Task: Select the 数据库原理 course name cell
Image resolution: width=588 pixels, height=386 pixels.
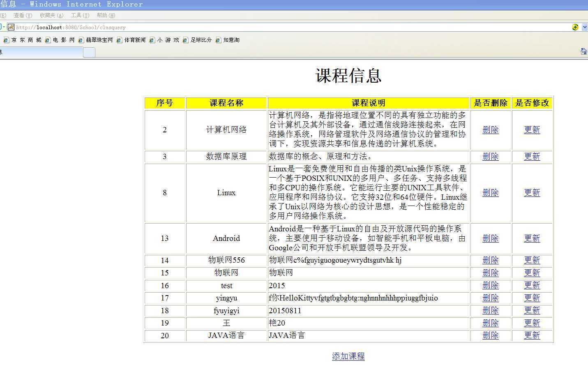Action: [x=226, y=157]
